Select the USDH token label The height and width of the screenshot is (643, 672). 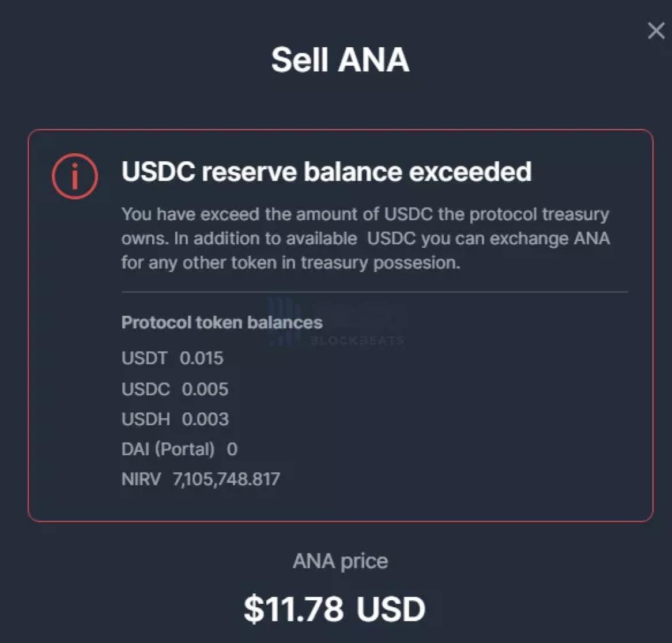click(x=145, y=419)
